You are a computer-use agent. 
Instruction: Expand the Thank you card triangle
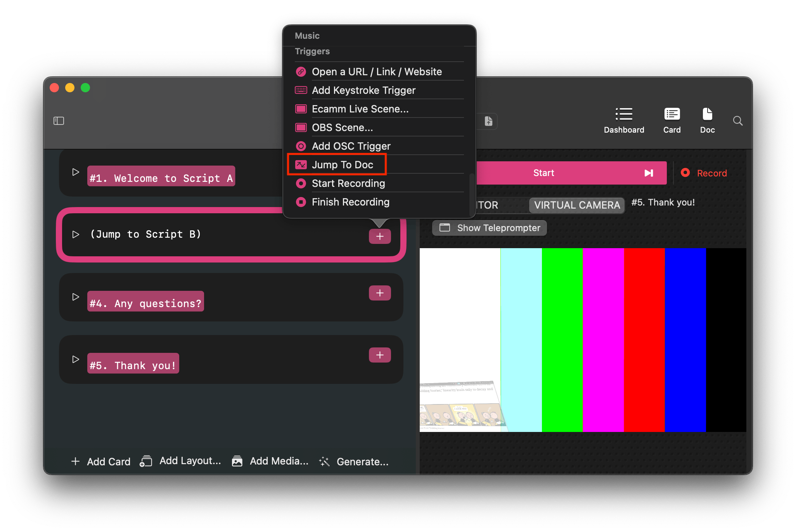[x=76, y=359]
